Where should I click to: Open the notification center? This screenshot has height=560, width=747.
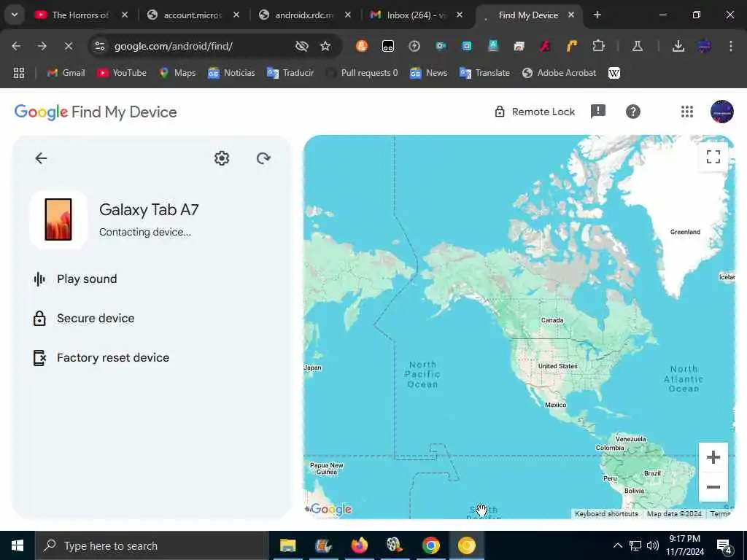click(724, 546)
